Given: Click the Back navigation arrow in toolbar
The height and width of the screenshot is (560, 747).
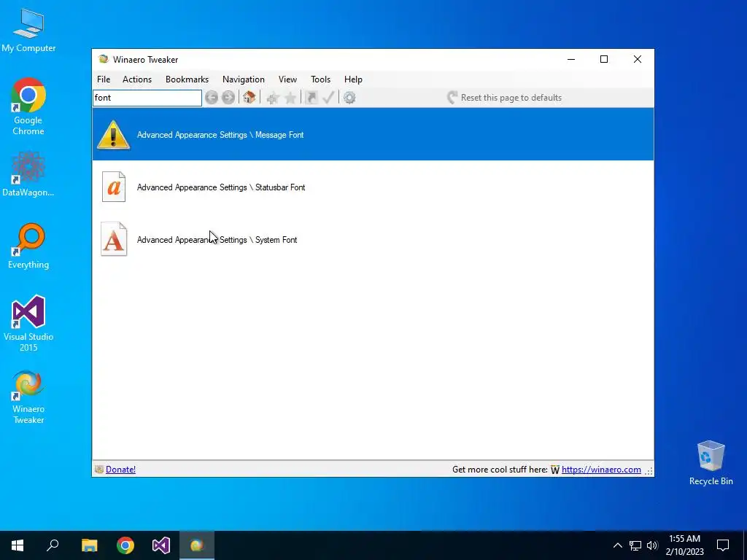Looking at the screenshot, I should [x=212, y=98].
